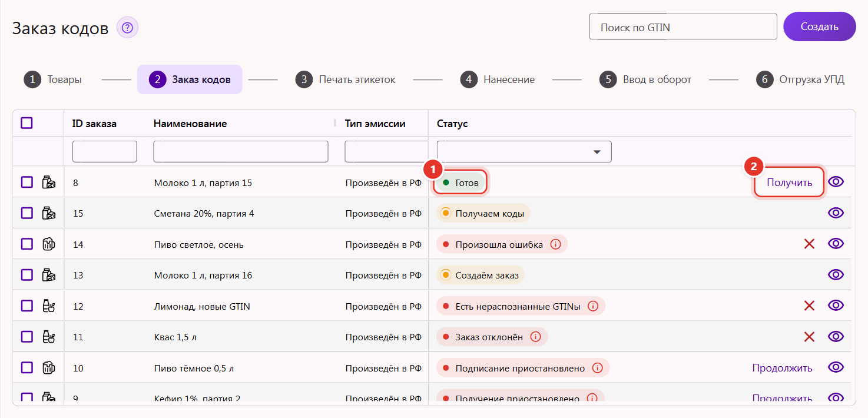Click Продолжить for order 10
This screenshot has width=868, height=418.
coord(782,368)
